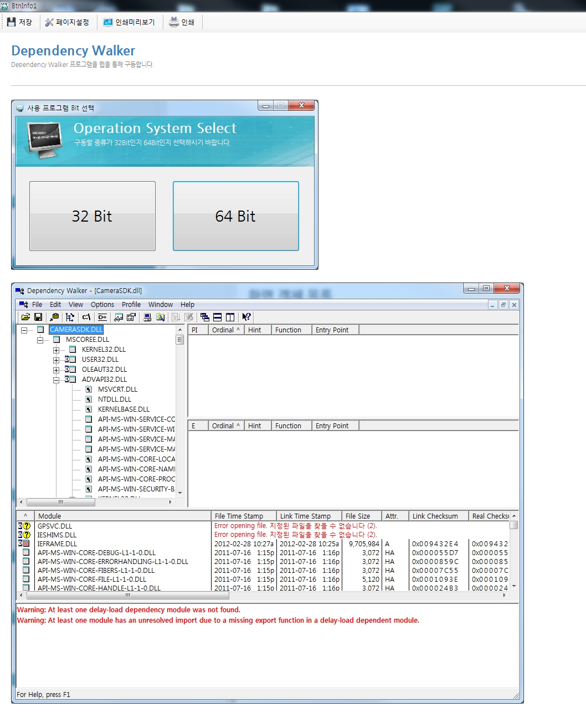The height and width of the screenshot is (728, 586).
Task: Click View Module in External Viewer icon
Action: coord(119,317)
